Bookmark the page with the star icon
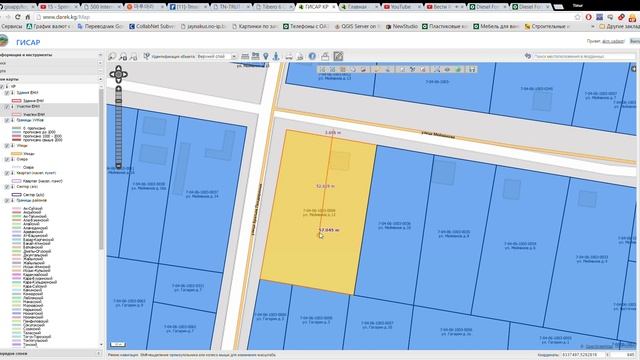Image resolution: width=640 pixels, height=360 pixels. (577, 17)
